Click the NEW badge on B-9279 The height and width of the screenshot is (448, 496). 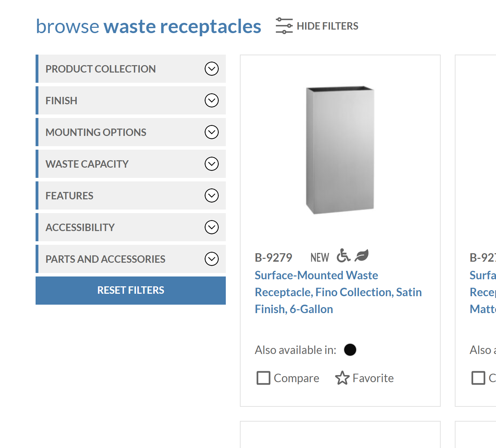point(320,258)
